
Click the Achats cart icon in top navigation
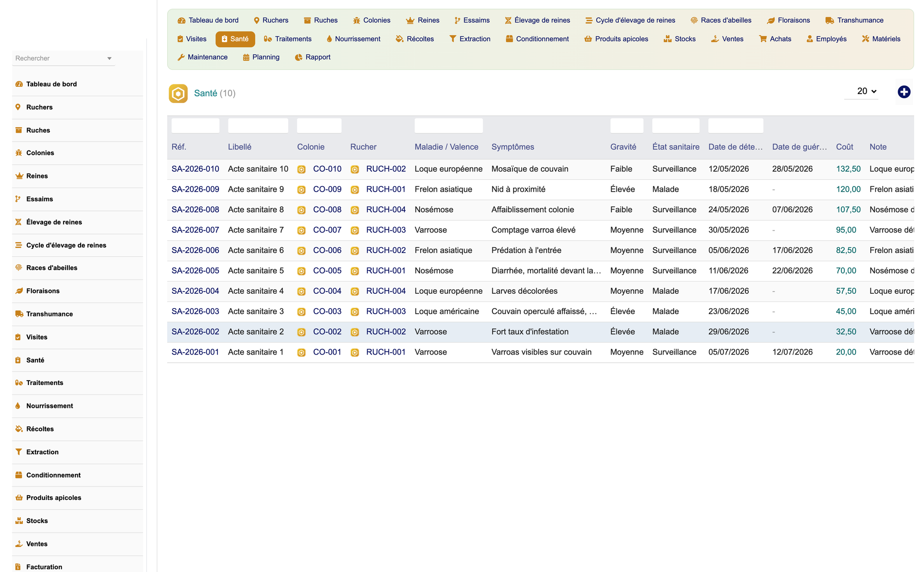tap(763, 39)
